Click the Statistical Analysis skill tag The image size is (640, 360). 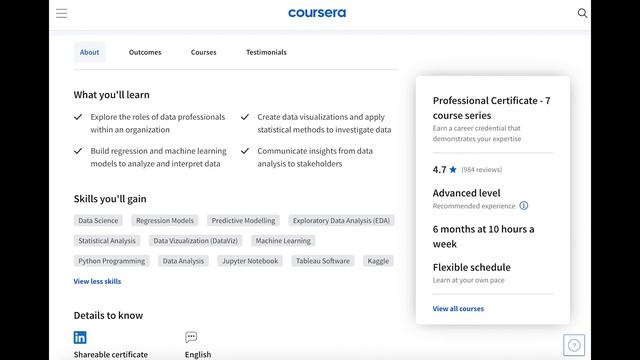107,241
